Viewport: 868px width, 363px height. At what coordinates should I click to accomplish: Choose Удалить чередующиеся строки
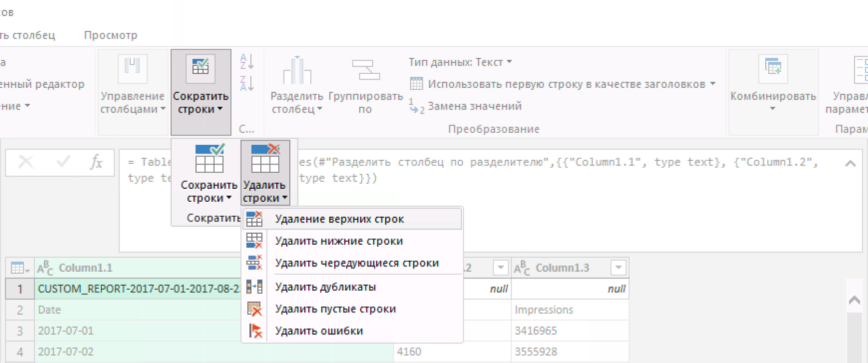click(x=352, y=263)
